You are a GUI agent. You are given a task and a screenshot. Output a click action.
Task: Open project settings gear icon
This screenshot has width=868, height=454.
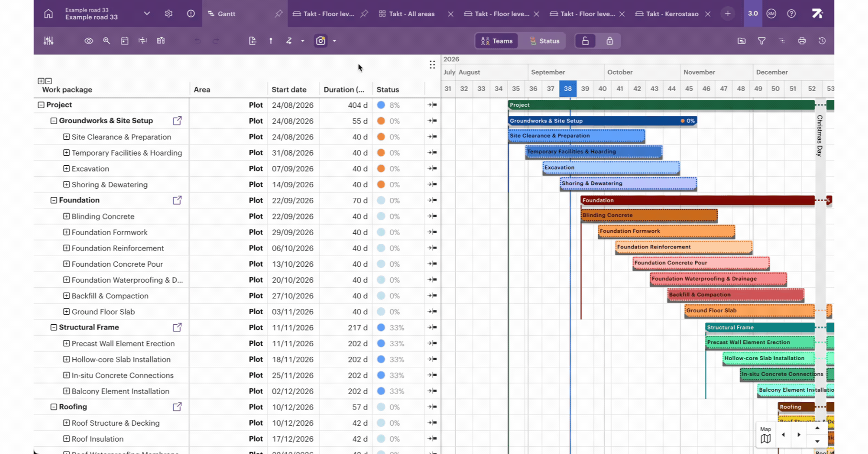point(168,14)
